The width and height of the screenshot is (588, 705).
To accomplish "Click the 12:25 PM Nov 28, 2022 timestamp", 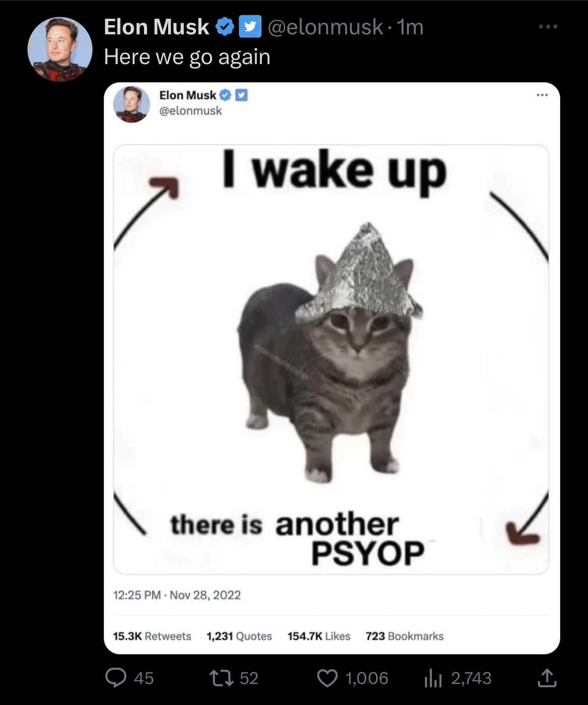I will click(x=177, y=595).
